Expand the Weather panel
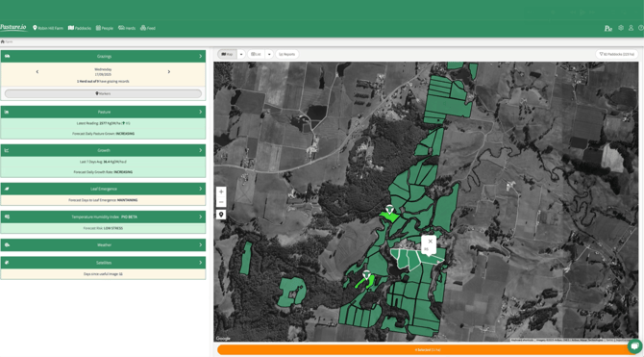644x357 pixels. pos(103,244)
